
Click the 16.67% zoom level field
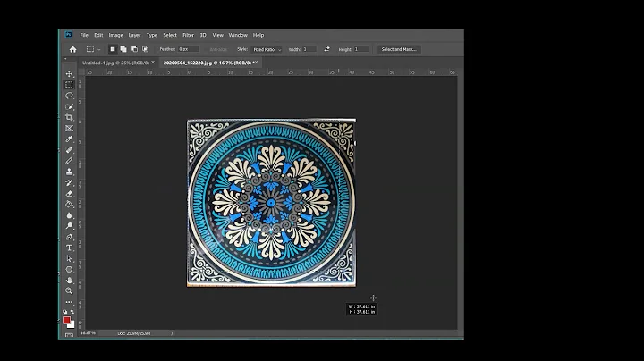tap(89, 333)
